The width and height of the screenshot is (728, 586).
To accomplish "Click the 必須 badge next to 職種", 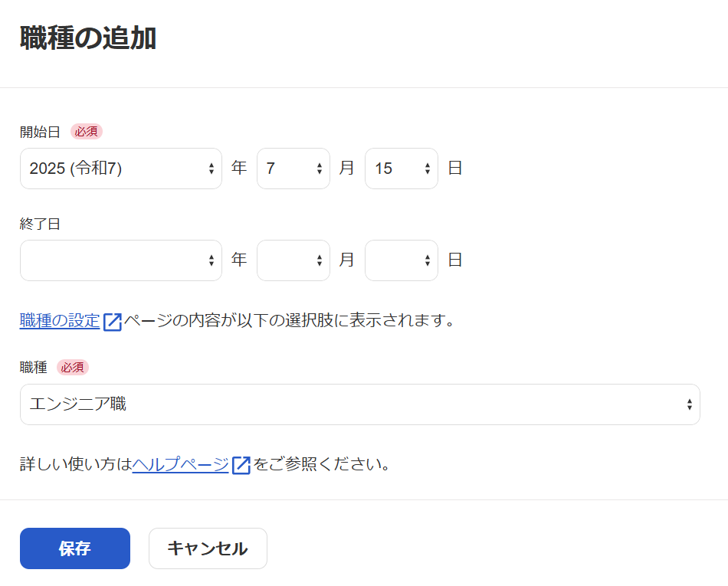I will (73, 368).
